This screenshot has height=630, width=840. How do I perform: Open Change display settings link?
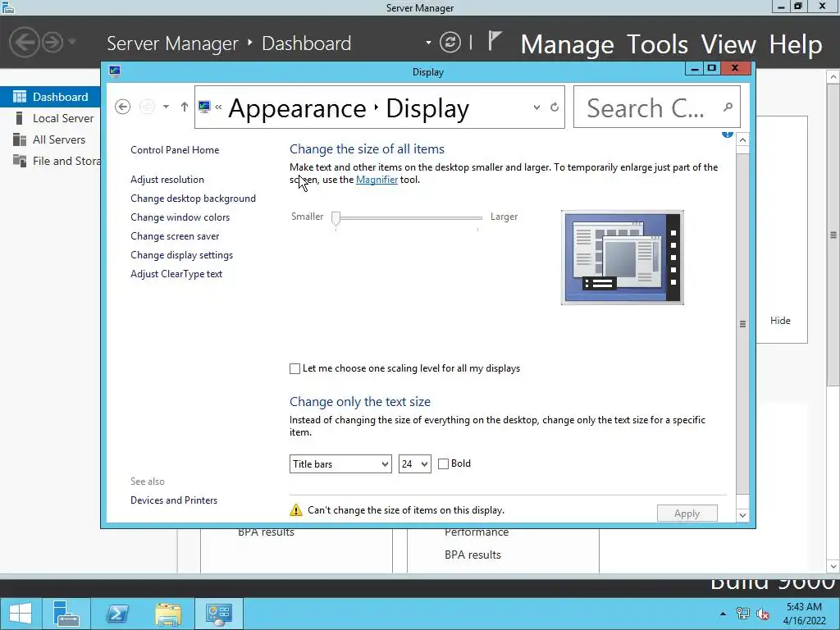pyautogui.click(x=181, y=255)
